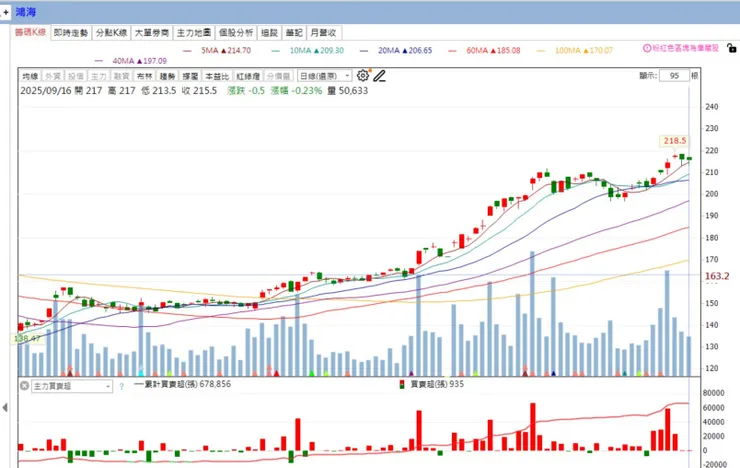
Task: Click the 138.47 low price label
Action: (25, 338)
